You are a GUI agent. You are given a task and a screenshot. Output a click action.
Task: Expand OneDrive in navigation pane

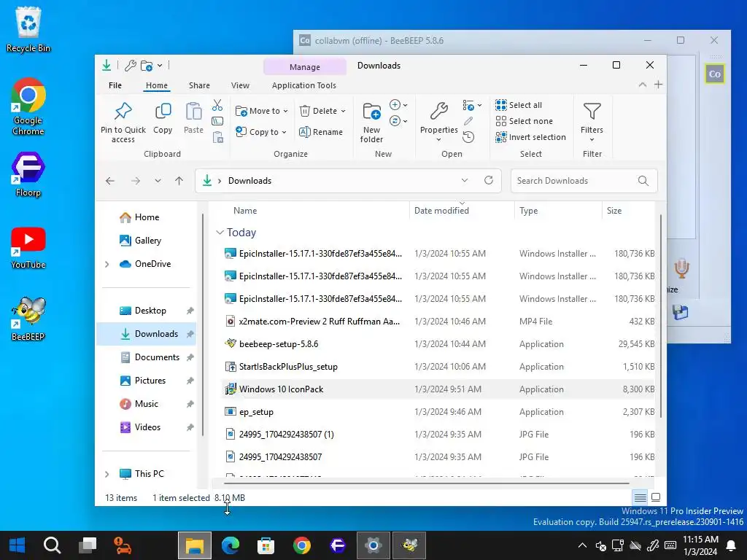(x=107, y=264)
